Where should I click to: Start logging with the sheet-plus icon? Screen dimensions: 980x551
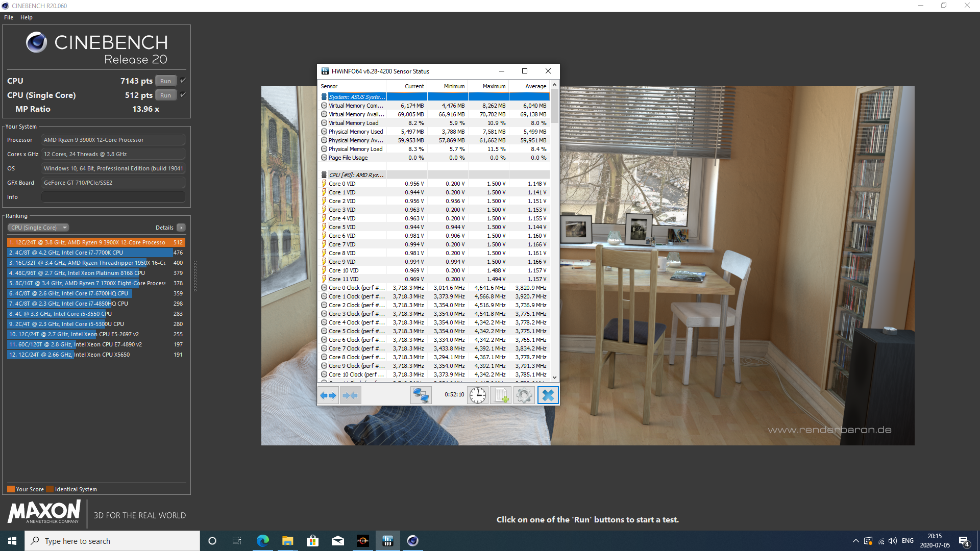[x=501, y=395]
